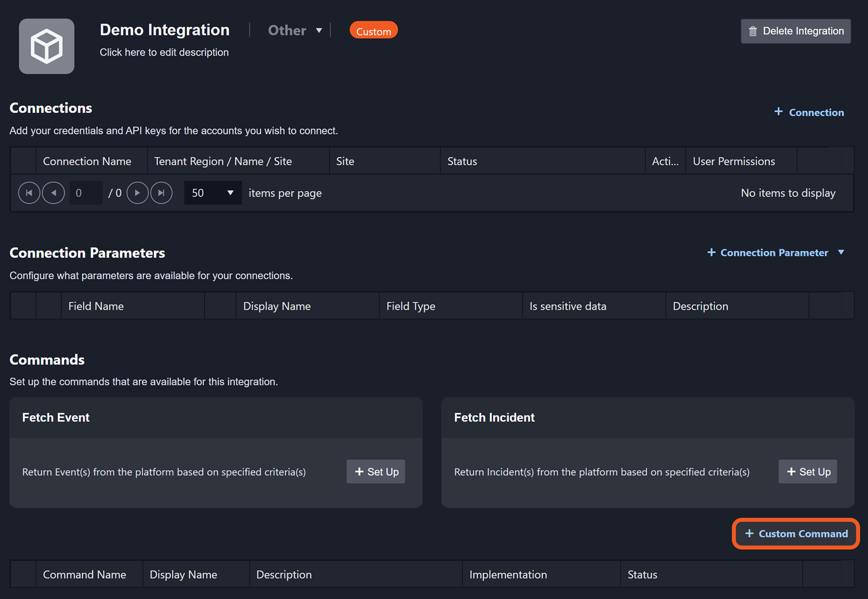Click the page number input field

(86, 193)
